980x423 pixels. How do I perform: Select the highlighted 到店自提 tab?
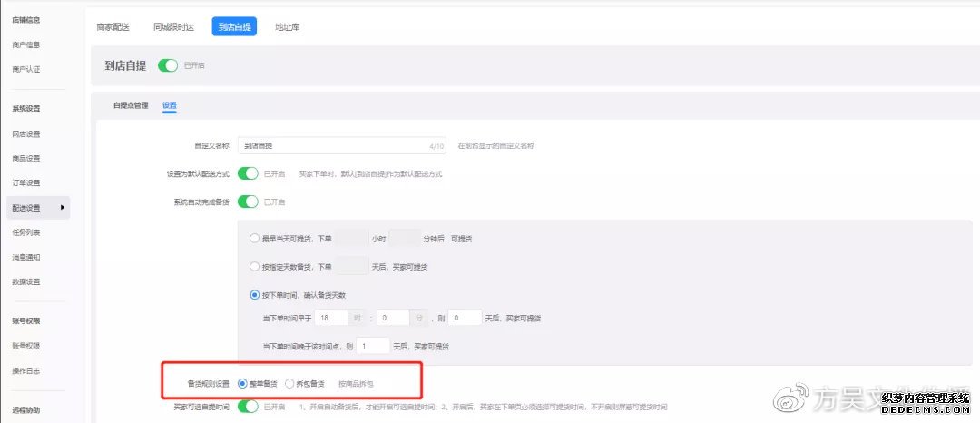[234, 27]
